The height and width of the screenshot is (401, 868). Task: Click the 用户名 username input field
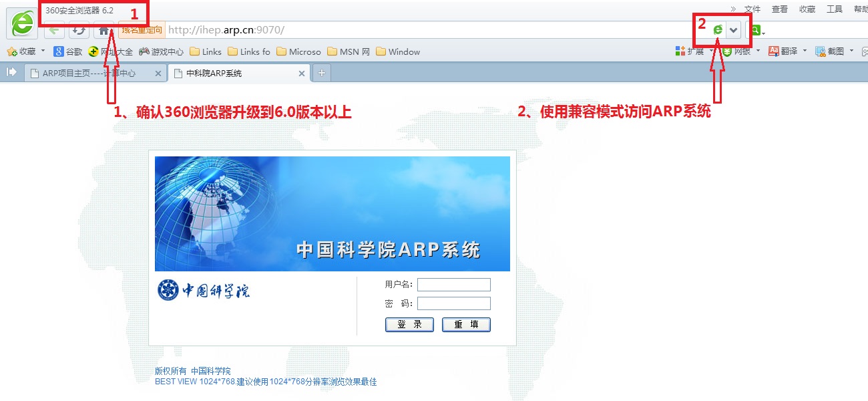(454, 285)
